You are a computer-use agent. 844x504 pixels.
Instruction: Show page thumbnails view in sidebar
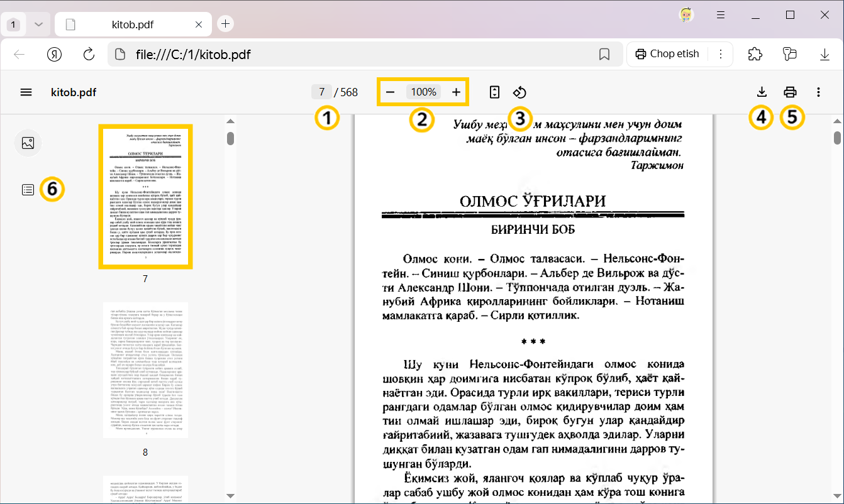point(28,143)
